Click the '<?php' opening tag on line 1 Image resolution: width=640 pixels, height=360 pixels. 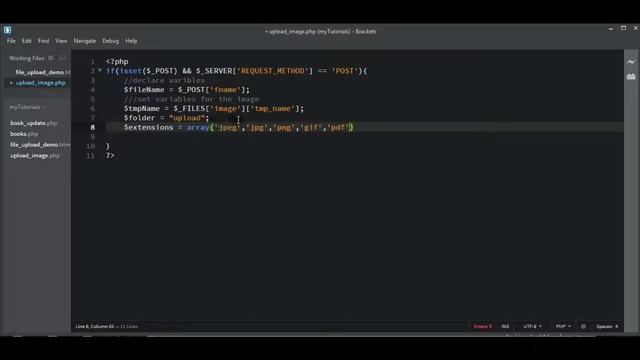pyautogui.click(x=117, y=62)
